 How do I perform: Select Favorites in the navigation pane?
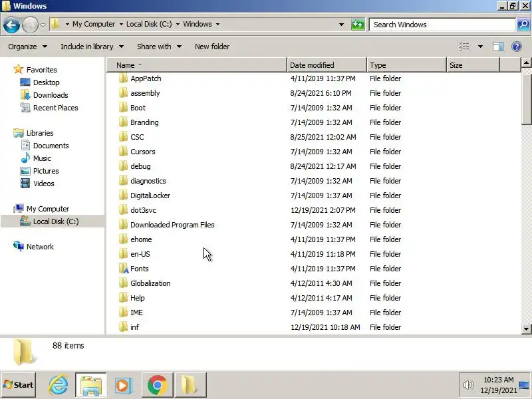[41, 70]
